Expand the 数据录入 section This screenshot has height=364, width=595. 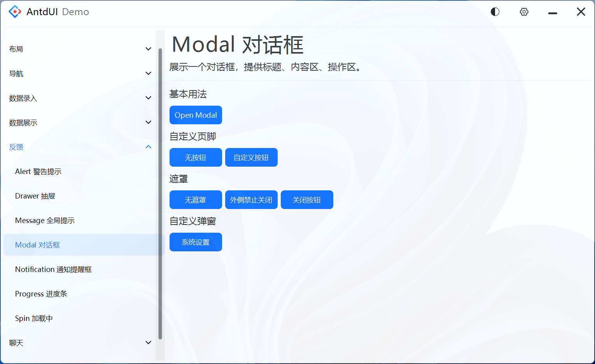coord(78,98)
